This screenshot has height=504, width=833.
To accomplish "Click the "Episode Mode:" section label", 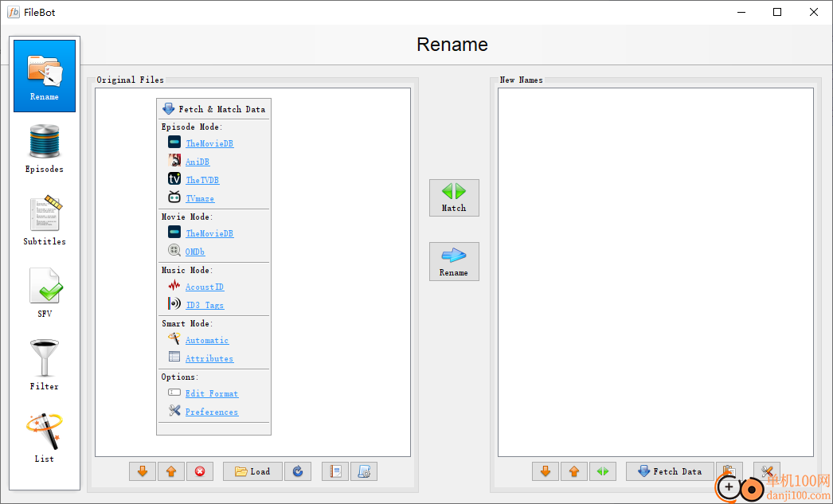I will pyautogui.click(x=192, y=127).
